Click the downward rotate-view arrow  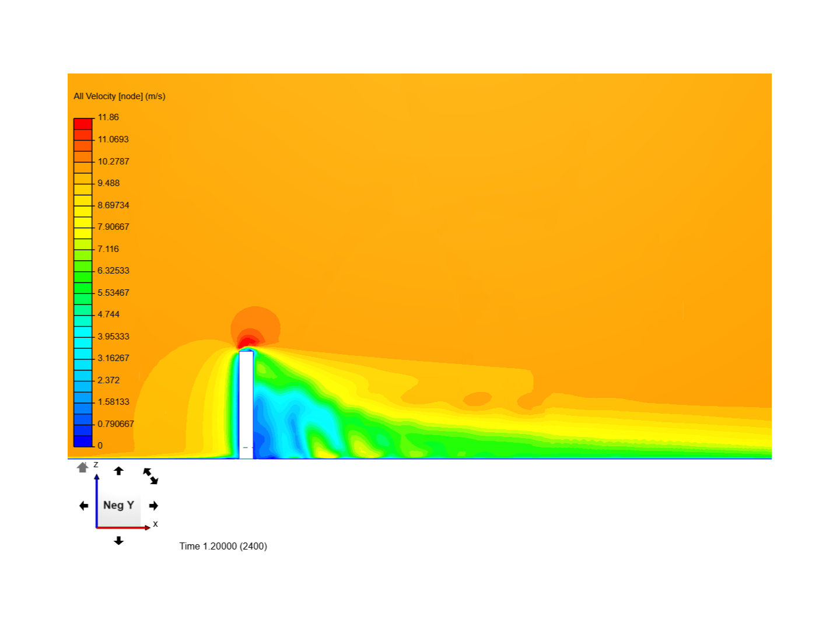pos(119,541)
